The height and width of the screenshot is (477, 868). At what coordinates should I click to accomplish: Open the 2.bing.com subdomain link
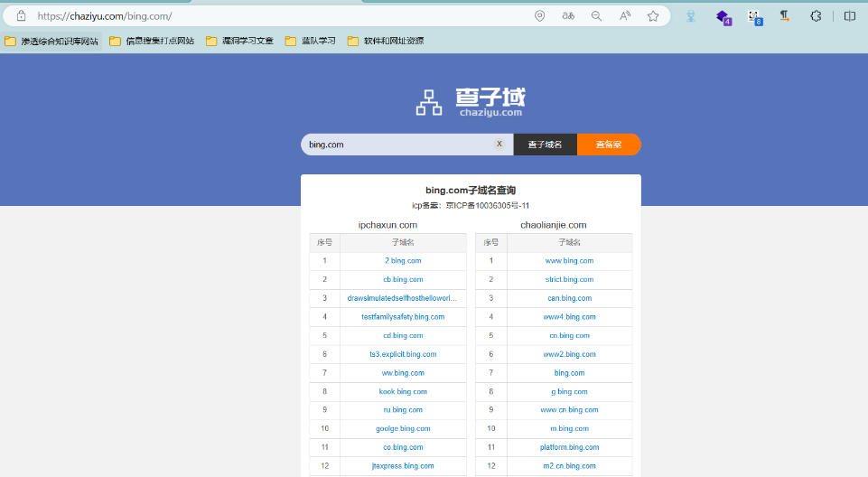point(403,261)
